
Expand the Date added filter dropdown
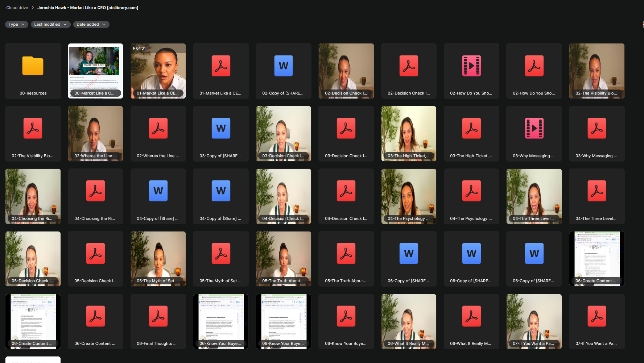tap(91, 24)
